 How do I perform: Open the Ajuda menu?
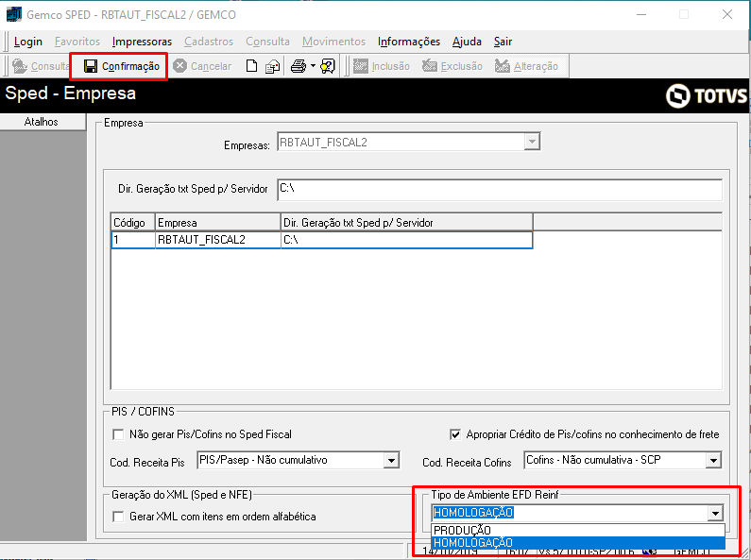pos(467,42)
